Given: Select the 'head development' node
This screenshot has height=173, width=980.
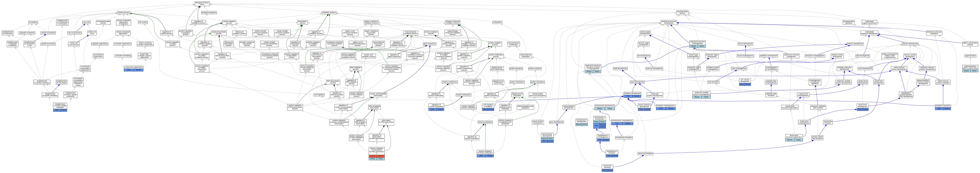Looking at the screenshot, I should (620, 69).
